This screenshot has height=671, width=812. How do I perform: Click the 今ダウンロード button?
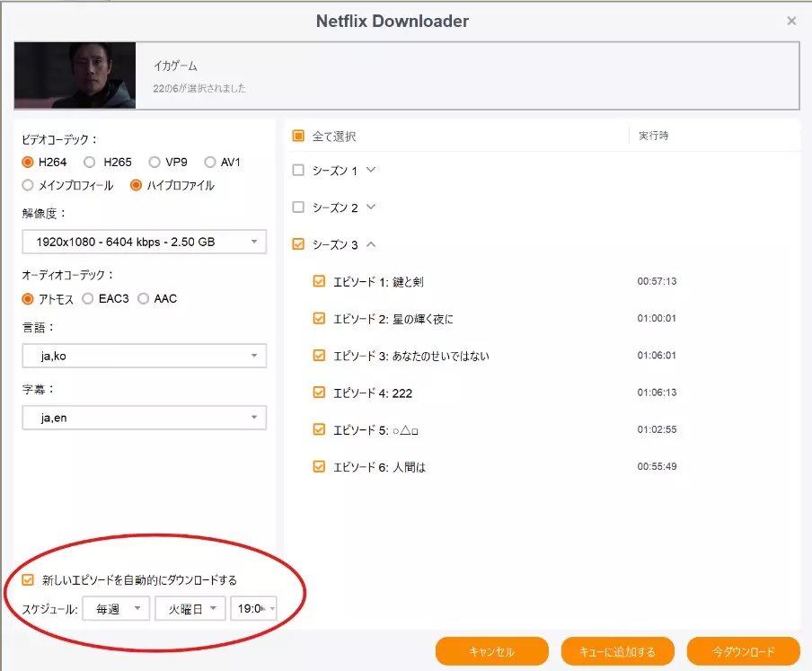pos(743,651)
